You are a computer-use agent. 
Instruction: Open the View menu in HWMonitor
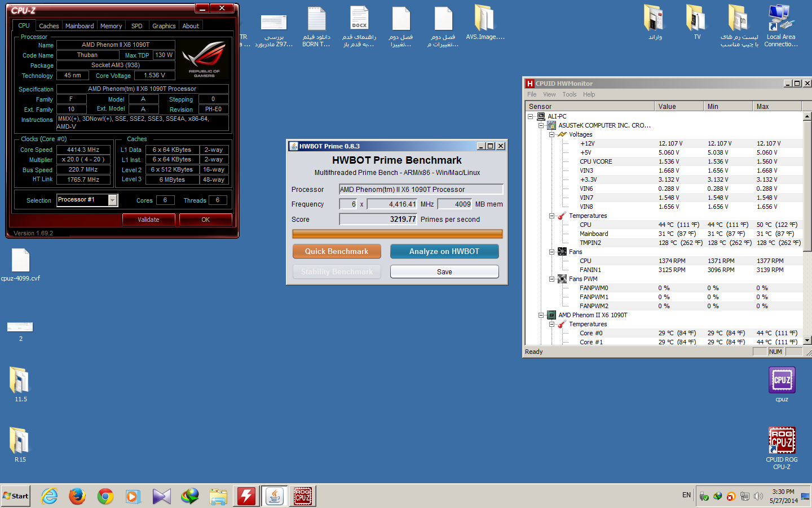click(x=549, y=94)
